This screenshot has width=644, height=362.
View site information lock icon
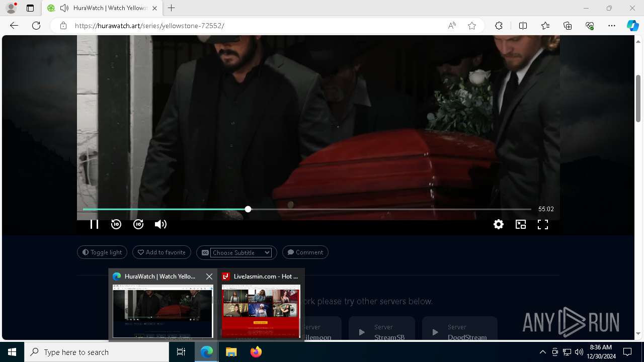coord(63,26)
